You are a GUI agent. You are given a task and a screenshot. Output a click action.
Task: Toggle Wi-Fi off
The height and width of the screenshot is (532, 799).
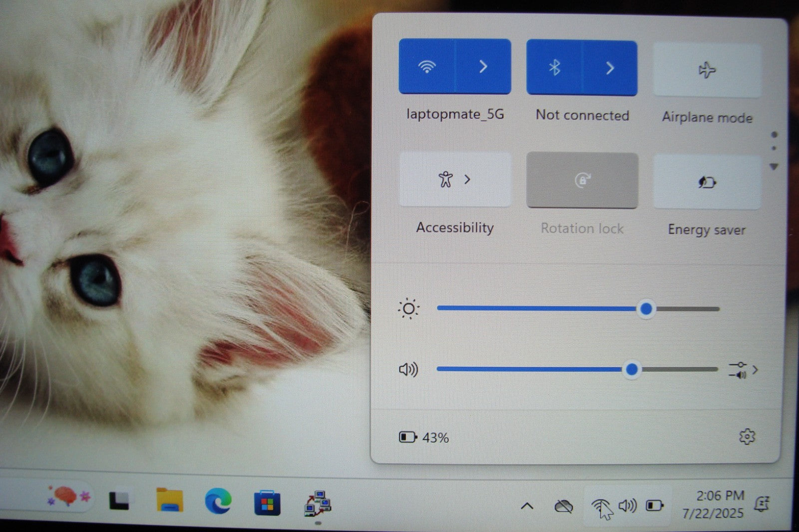pos(427,66)
